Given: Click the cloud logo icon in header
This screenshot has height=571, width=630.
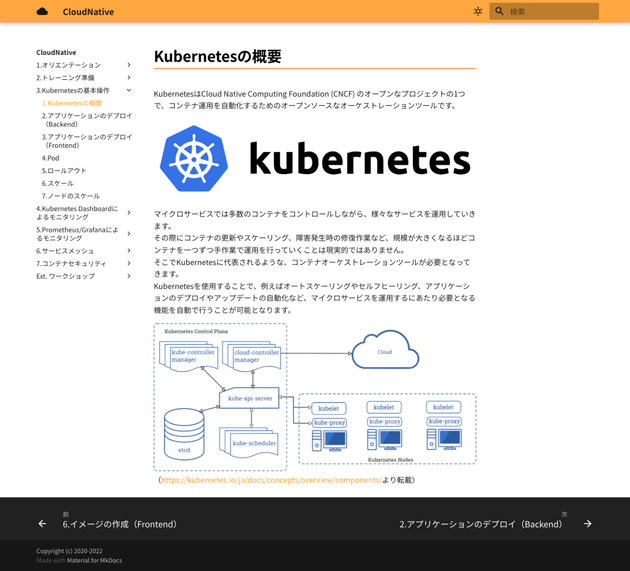Looking at the screenshot, I should click(x=42, y=12).
